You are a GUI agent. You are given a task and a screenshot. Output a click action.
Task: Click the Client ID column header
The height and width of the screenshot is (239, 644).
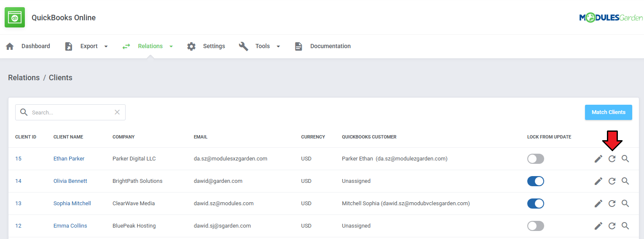click(26, 137)
